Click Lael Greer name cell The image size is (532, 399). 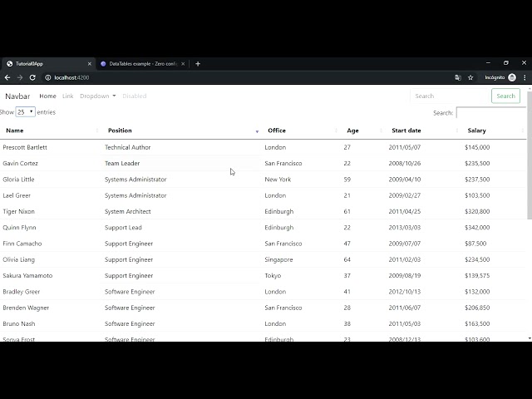[x=17, y=195]
